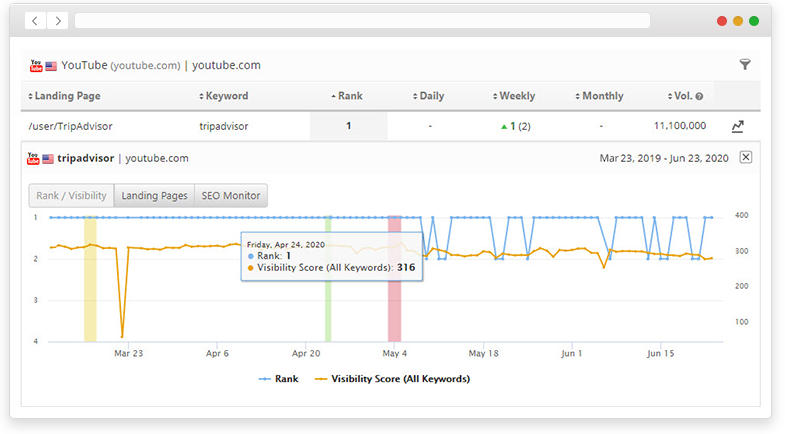Sort the table by Rank column
This screenshot has width=785, height=434.
(349, 97)
